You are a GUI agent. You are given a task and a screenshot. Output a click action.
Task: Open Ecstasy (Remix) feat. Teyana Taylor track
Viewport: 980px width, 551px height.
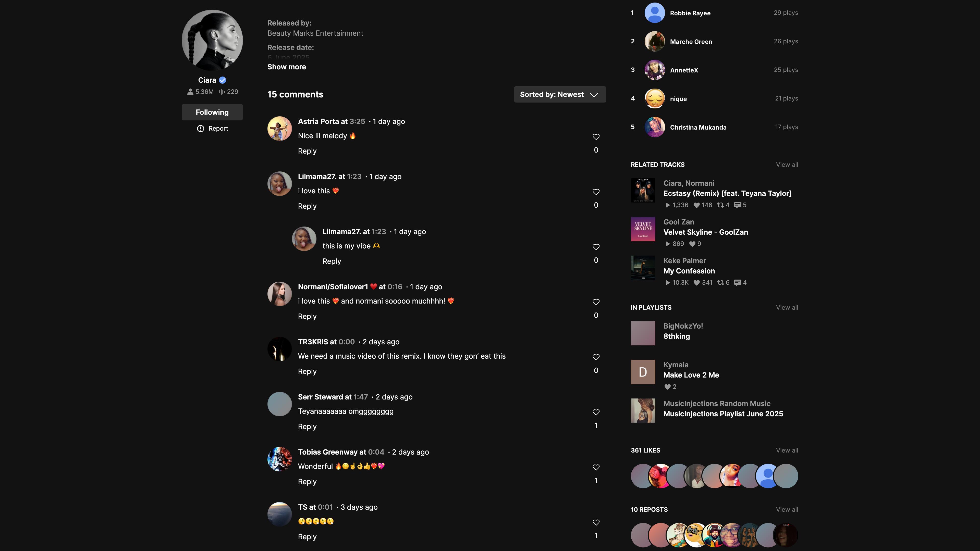(727, 194)
